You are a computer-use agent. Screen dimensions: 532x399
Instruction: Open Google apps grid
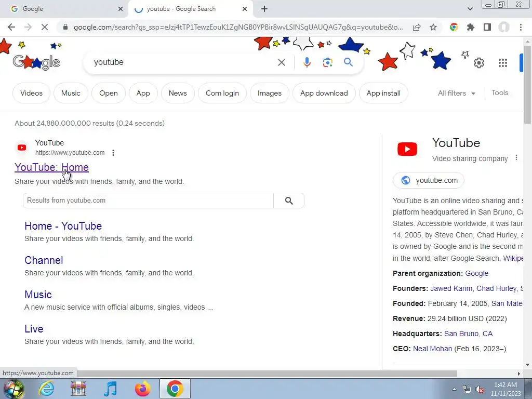point(503,63)
